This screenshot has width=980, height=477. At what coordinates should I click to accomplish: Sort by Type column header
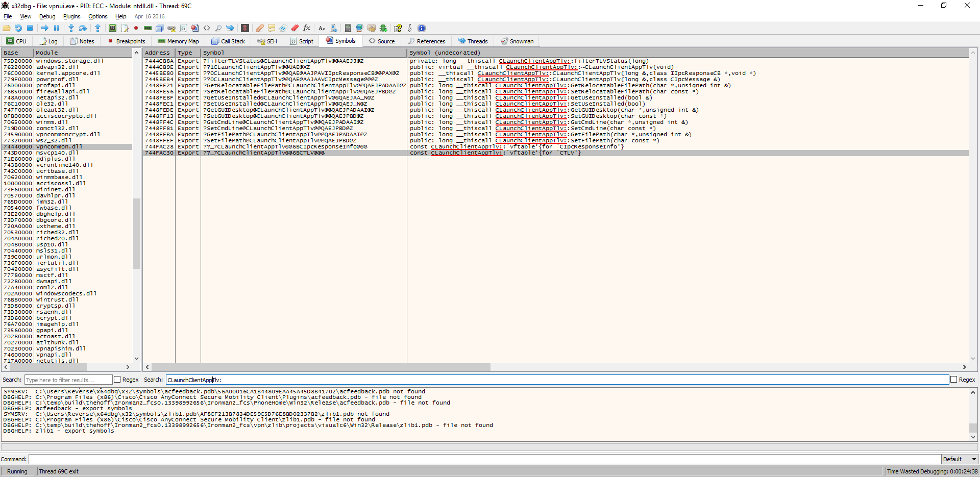point(188,53)
